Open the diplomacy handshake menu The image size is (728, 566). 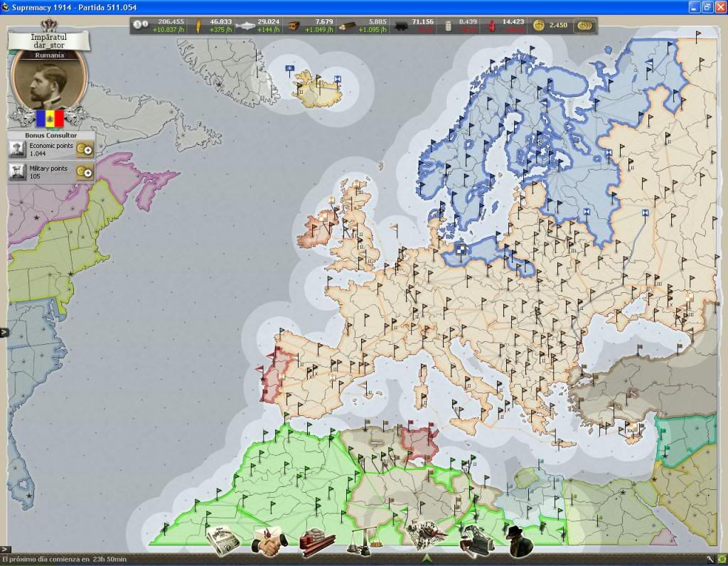tap(269, 541)
